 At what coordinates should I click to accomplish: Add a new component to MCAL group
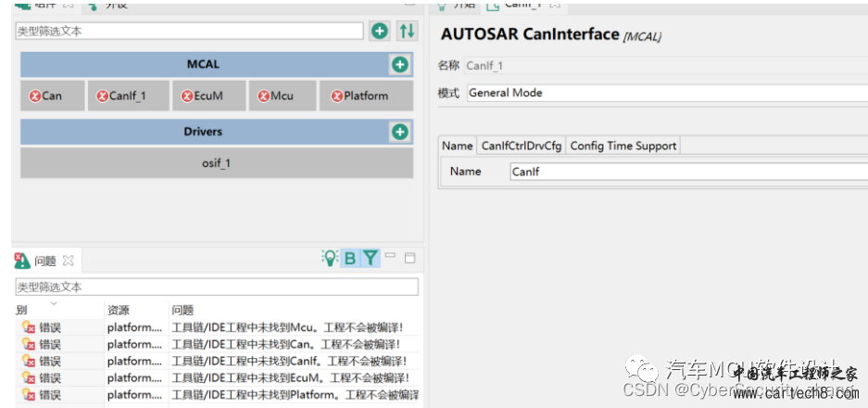(x=399, y=65)
